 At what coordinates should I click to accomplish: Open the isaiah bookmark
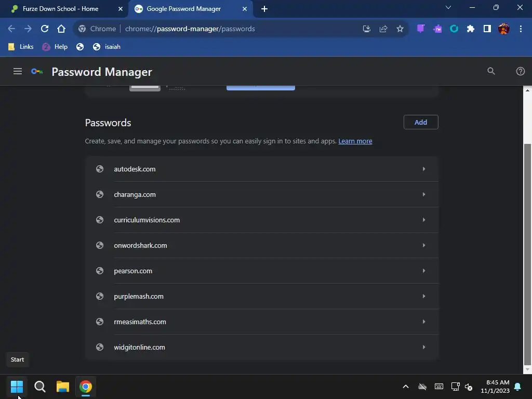coord(107,47)
